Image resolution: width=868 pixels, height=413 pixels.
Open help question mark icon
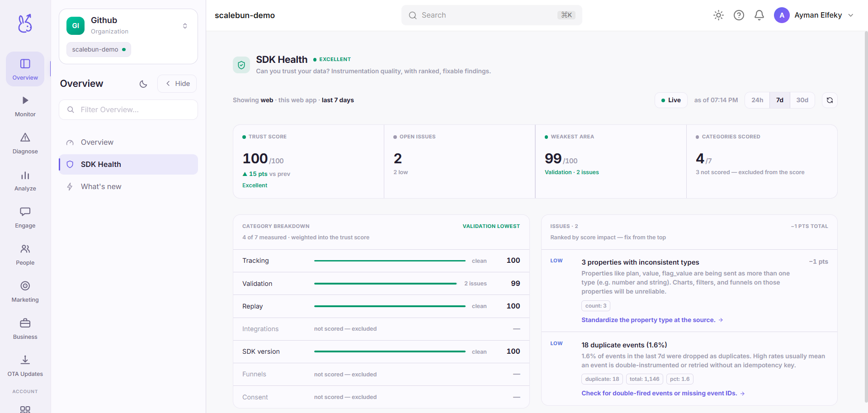point(739,15)
